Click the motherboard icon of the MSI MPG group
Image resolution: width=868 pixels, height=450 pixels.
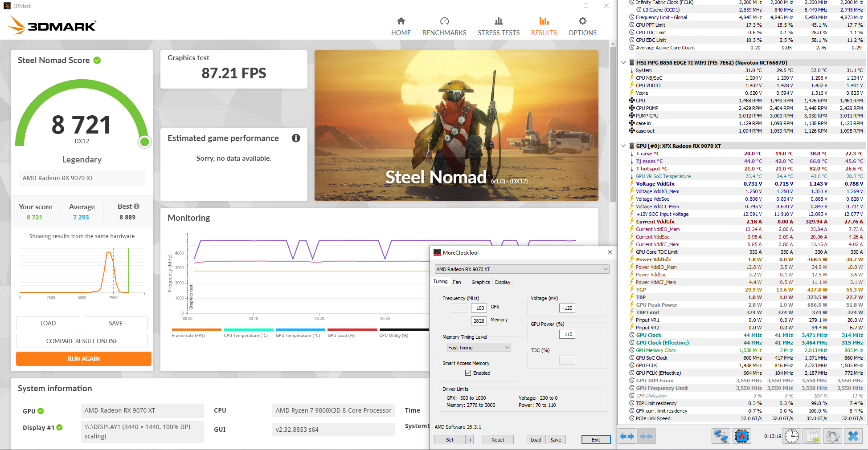click(632, 63)
